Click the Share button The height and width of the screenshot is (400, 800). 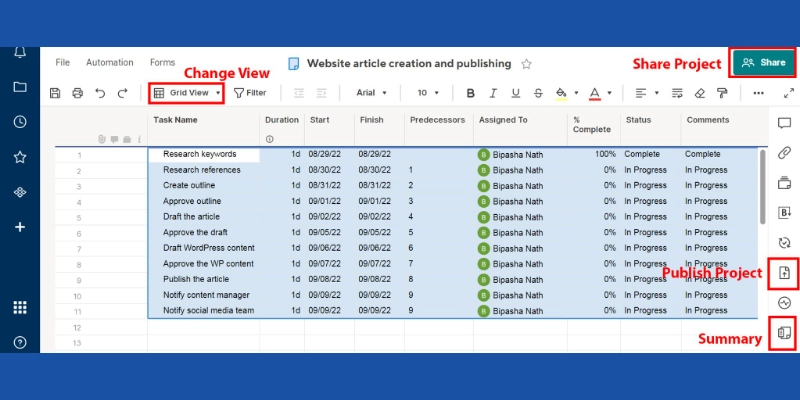tap(764, 62)
